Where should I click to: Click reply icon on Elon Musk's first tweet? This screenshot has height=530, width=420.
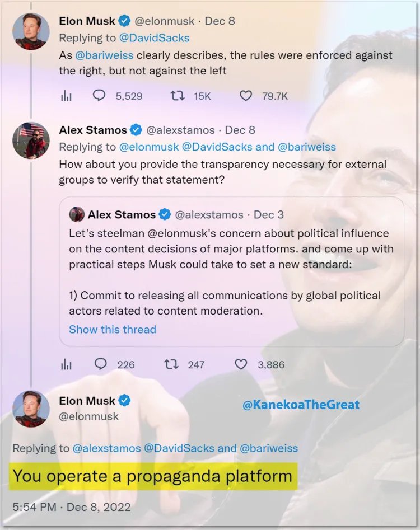point(99,96)
